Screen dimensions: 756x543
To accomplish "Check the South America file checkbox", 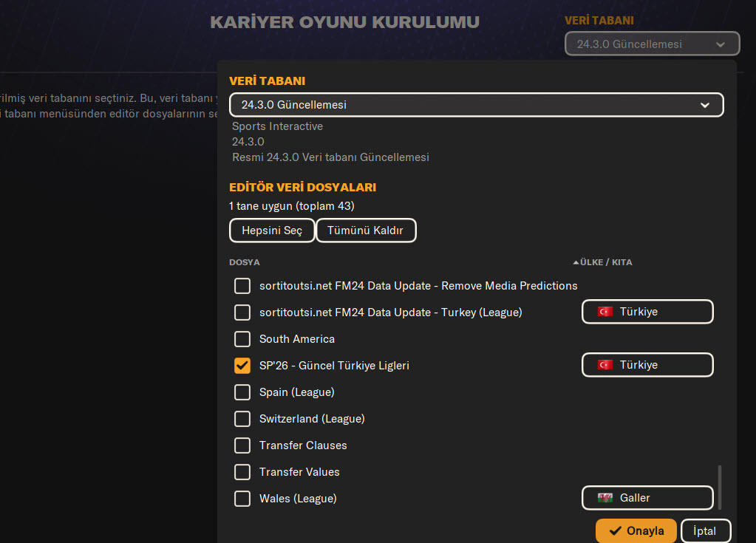I will (x=242, y=339).
